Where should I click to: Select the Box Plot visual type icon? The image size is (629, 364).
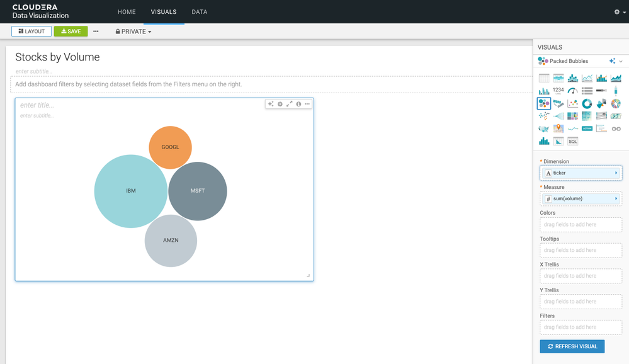point(616,91)
